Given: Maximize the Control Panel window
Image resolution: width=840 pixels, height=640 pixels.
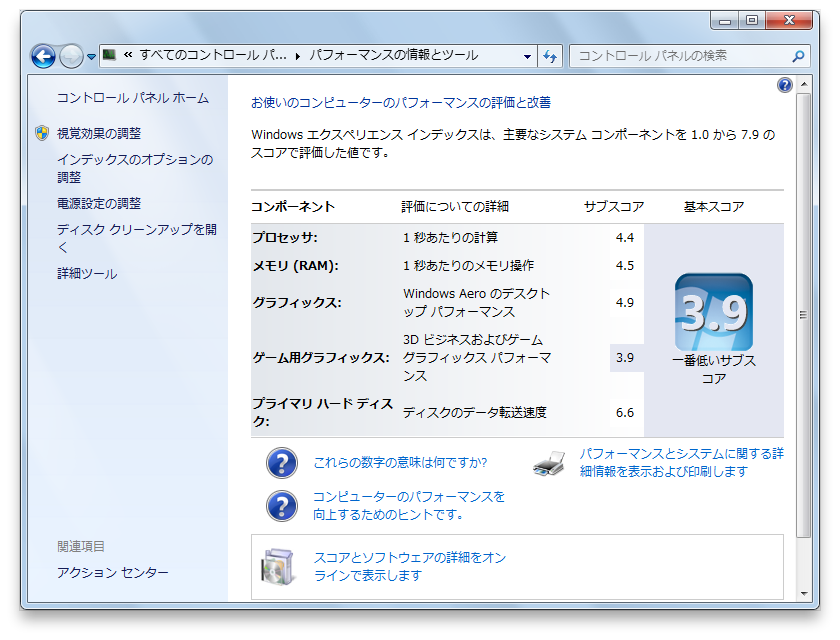Looking at the screenshot, I should (752, 20).
